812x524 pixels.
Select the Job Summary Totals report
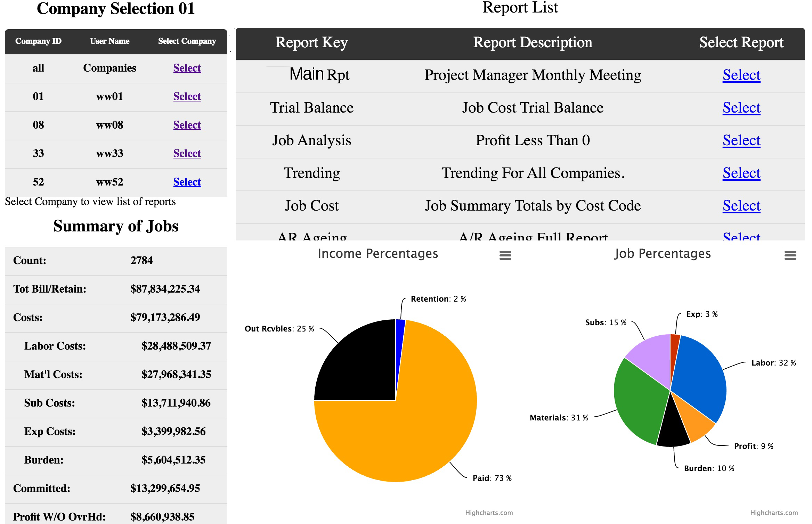click(741, 205)
